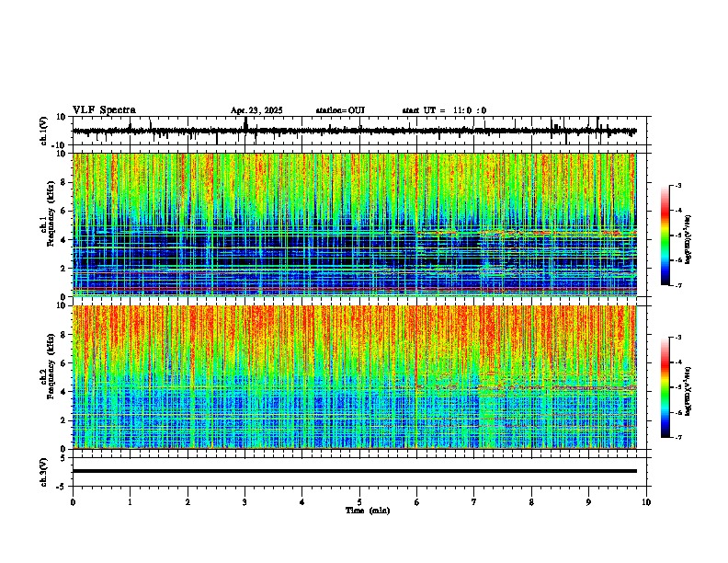Screen dimensions: 728x563
Task: Click the ch.1 spectrogram color scale bar
Action: point(665,236)
